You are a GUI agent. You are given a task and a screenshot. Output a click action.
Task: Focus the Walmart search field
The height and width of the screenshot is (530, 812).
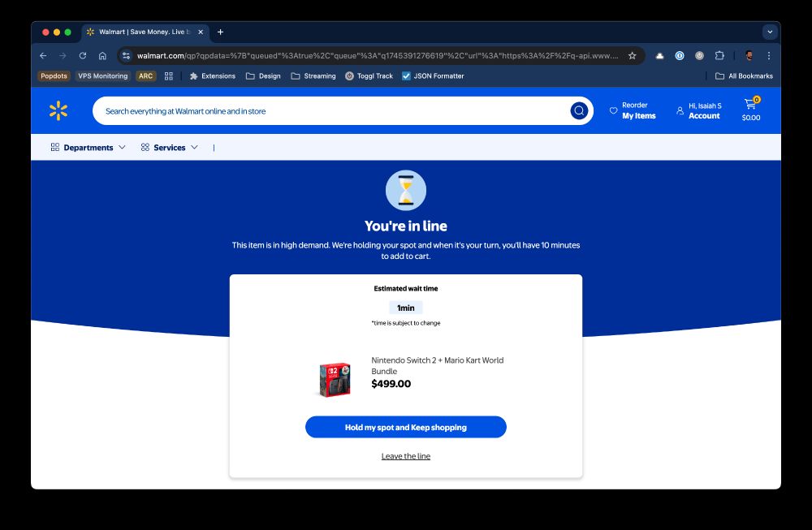coord(331,110)
